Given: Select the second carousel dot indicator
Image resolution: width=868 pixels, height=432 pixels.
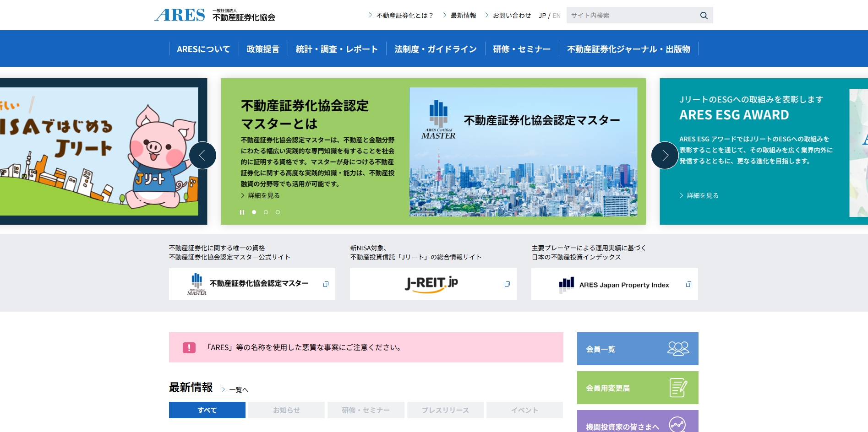Looking at the screenshot, I should (266, 212).
